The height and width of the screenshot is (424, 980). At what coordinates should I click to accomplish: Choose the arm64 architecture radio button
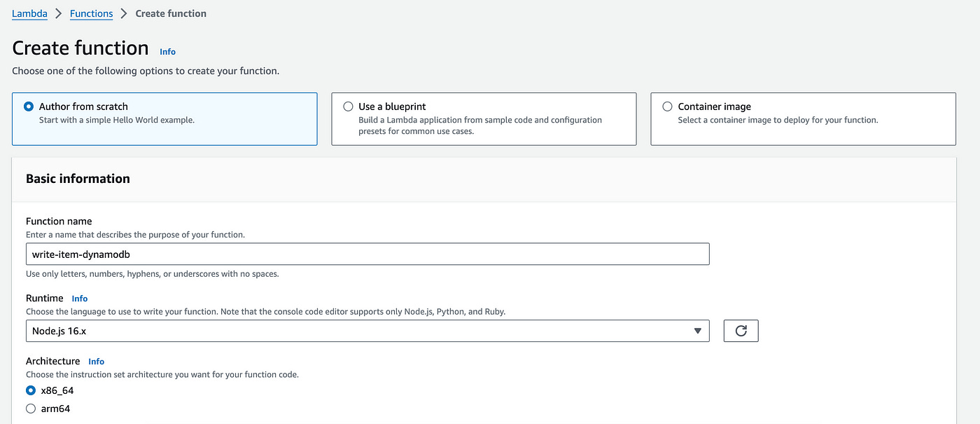click(x=30, y=409)
